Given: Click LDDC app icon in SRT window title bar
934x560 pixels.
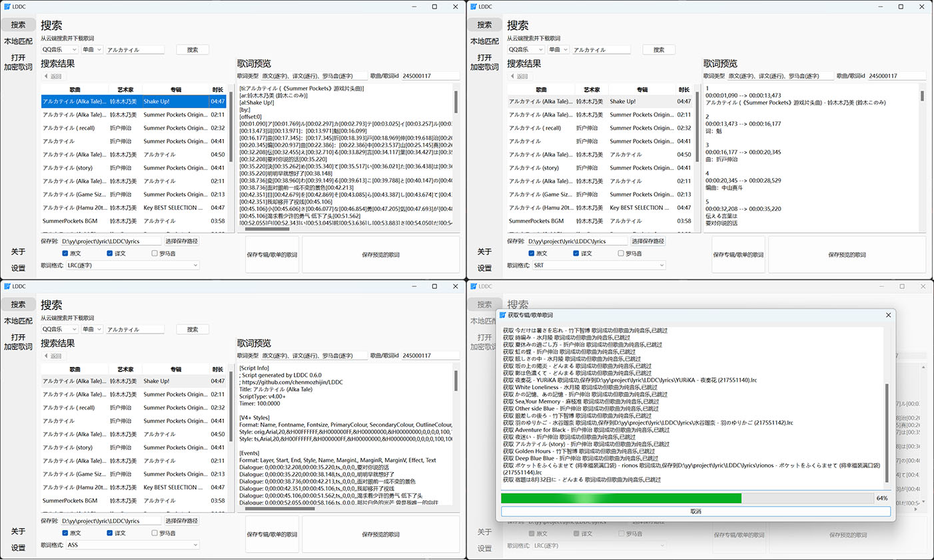Looking at the screenshot, I should click(474, 7).
